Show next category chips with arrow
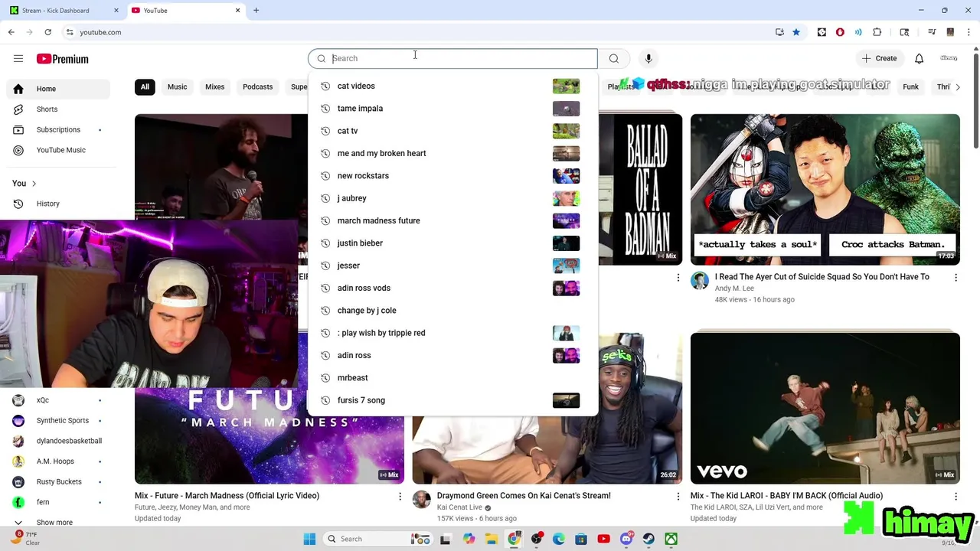Screen dimensions: 980x551 (957, 86)
